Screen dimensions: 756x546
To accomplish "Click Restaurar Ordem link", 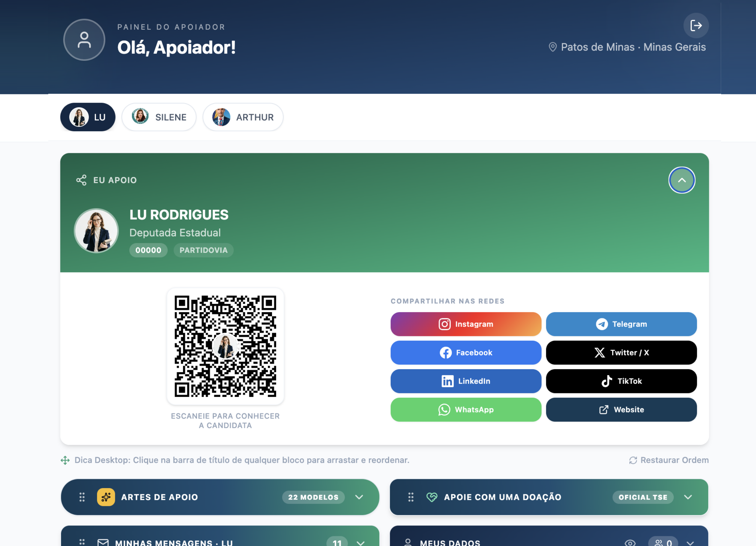I will (669, 460).
